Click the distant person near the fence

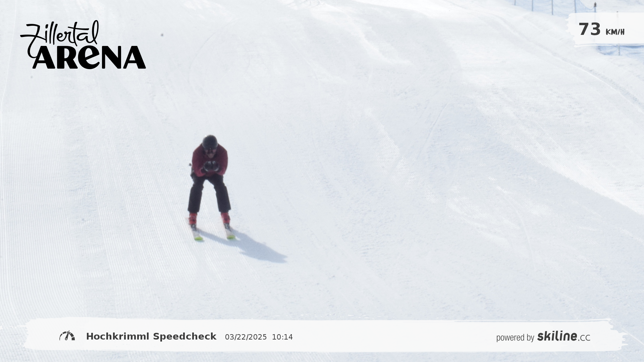[595, 5]
